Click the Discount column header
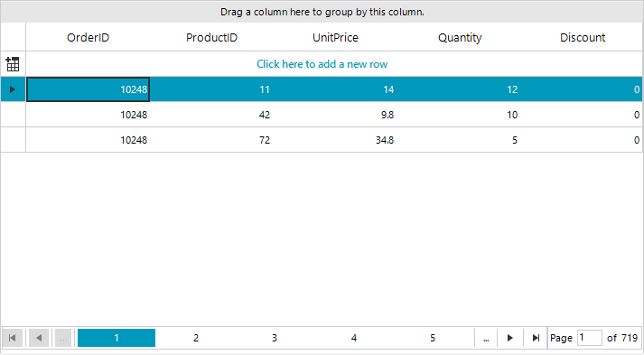The height and width of the screenshot is (355, 644). 582,37
